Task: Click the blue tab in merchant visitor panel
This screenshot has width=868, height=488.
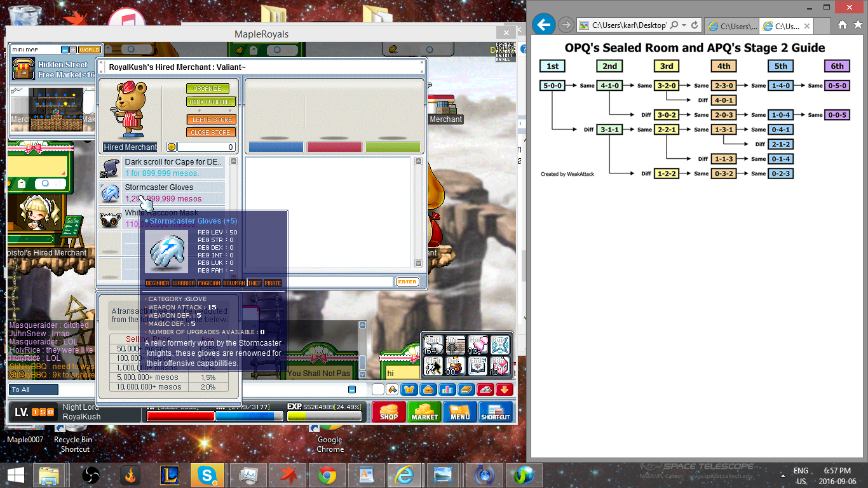Action: 276,147
